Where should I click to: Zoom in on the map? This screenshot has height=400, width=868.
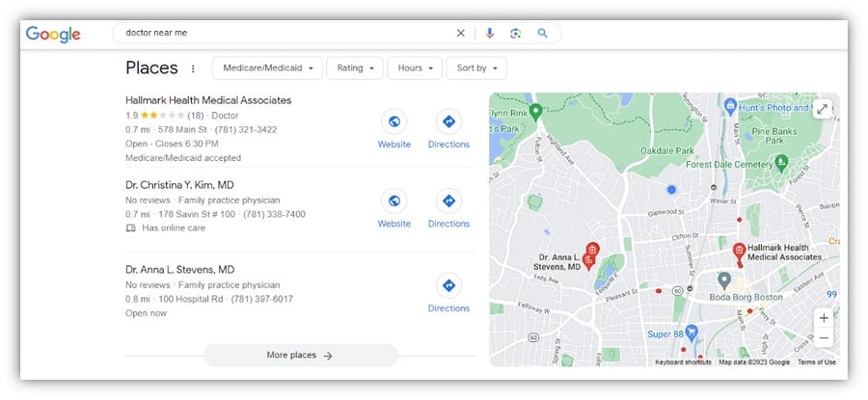click(824, 318)
